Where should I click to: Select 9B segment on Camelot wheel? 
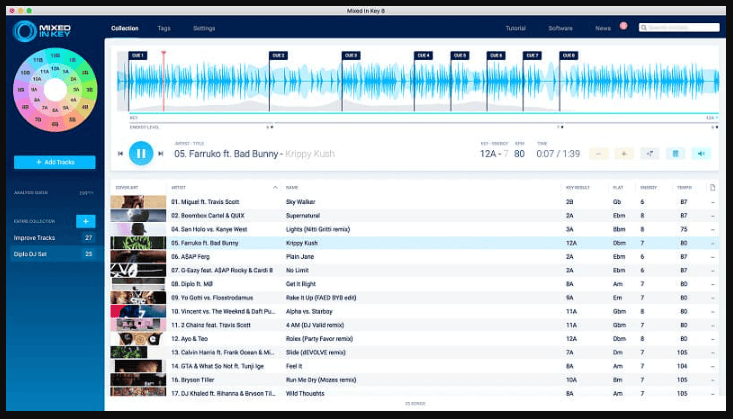pyautogui.click(x=21, y=90)
